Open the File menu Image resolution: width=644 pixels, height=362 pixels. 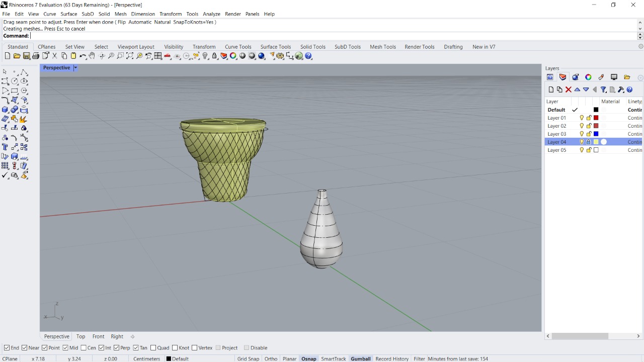(x=6, y=14)
